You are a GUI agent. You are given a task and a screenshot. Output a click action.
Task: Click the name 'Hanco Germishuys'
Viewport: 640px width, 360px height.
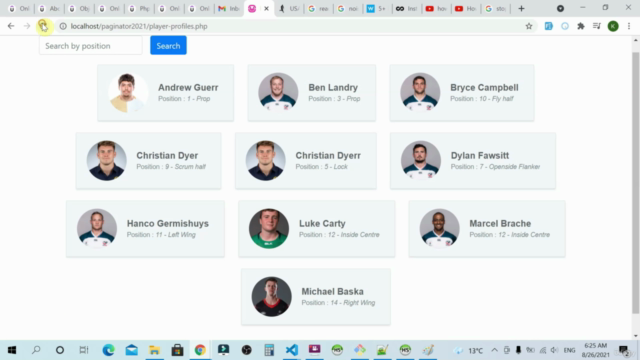pos(168,223)
